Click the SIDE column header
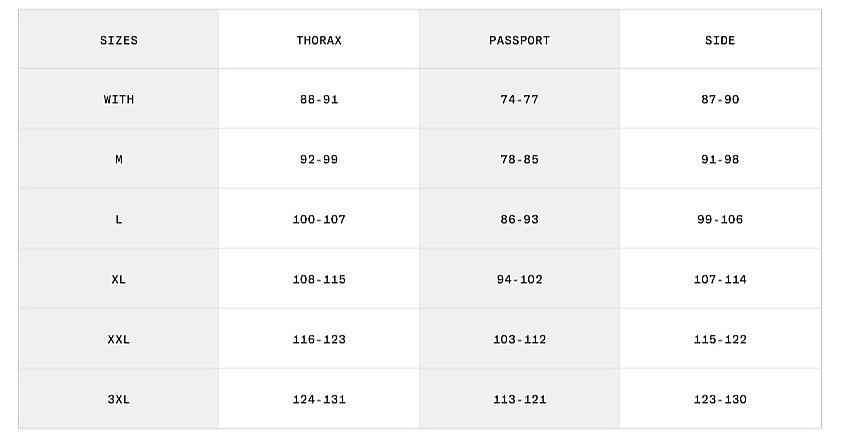 tap(720, 41)
